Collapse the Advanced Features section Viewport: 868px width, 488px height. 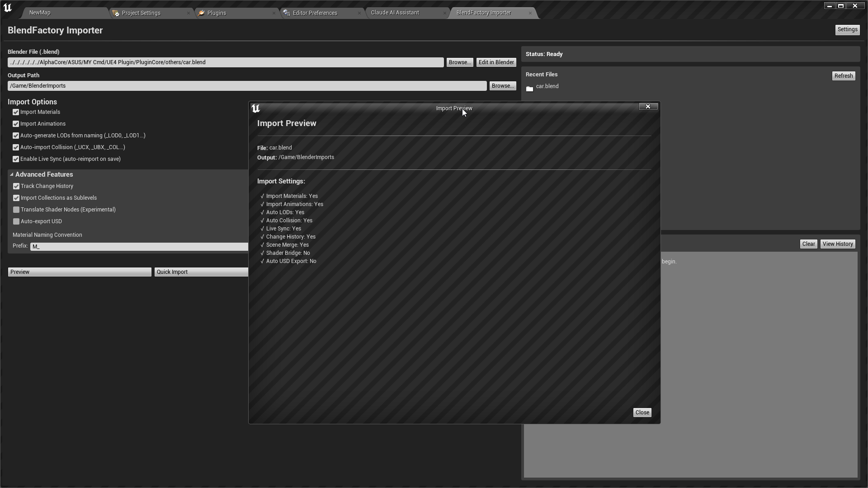12,174
